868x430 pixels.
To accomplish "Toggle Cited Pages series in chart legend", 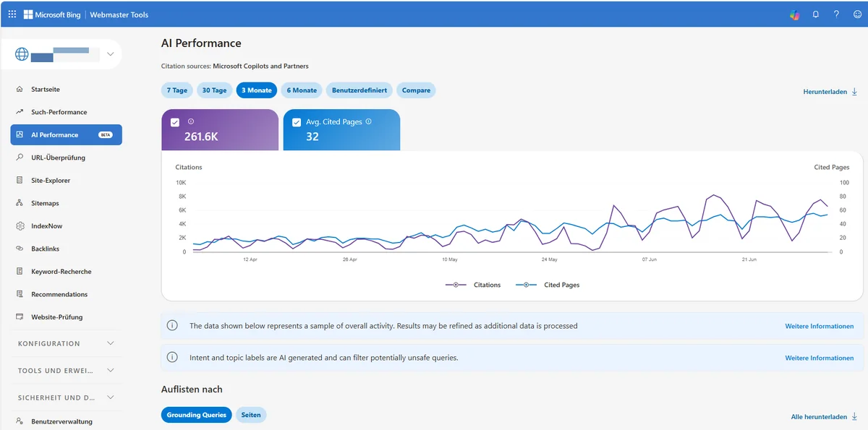I will point(548,285).
